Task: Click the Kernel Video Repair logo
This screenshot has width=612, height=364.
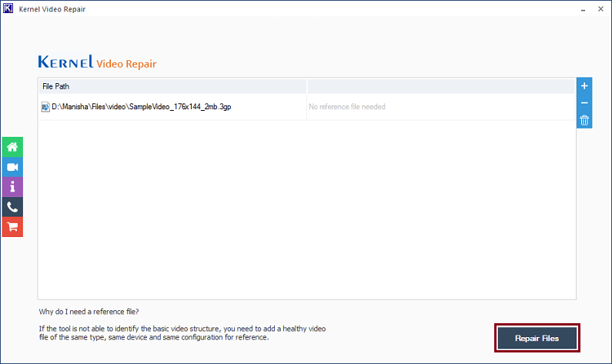Action: tap(97, 62)
